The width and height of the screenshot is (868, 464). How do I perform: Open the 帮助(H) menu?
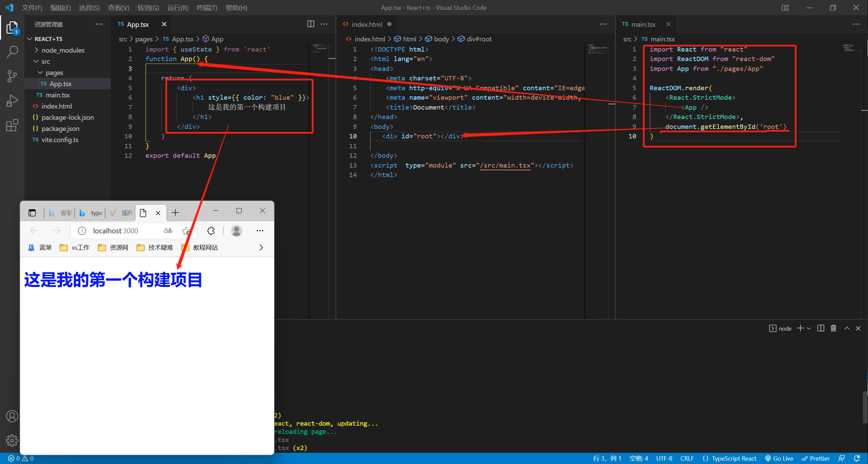click(236, 7)
